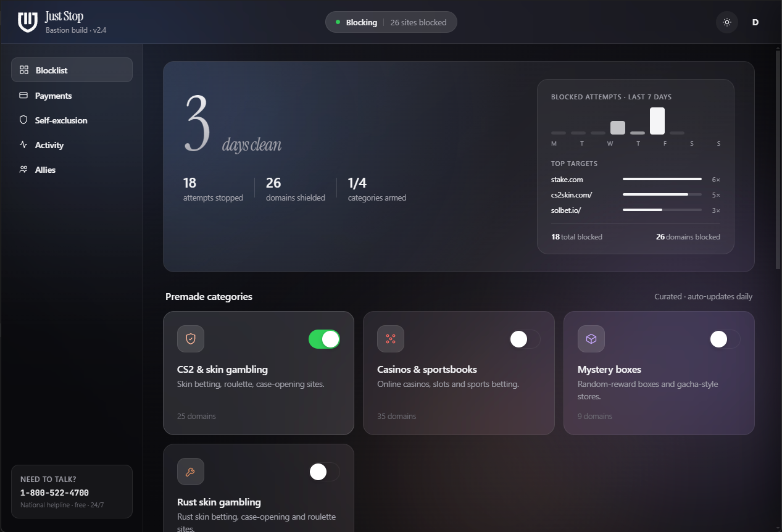
Task: Click the 35 domains label
Action: [x=396, y=416]
